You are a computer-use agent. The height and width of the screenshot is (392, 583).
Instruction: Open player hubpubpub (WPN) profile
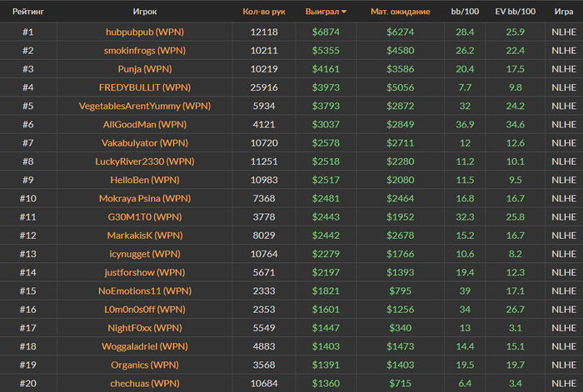point(145,32)
